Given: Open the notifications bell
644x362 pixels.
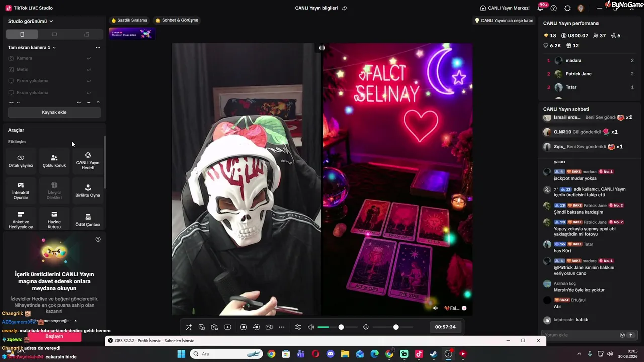Looking at the screenshot, I should (x=541, y=8).
